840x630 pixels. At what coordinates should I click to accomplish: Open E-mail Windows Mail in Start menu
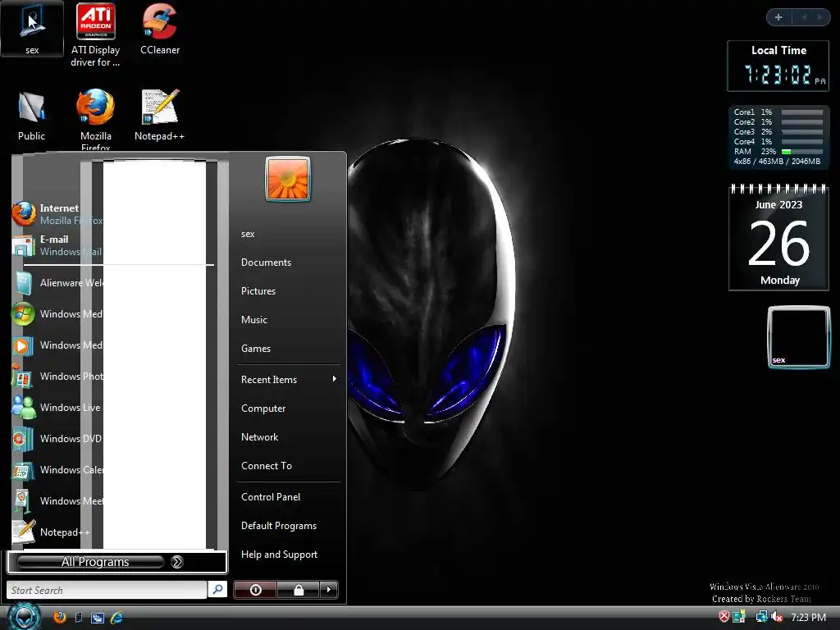coord(57,245)
